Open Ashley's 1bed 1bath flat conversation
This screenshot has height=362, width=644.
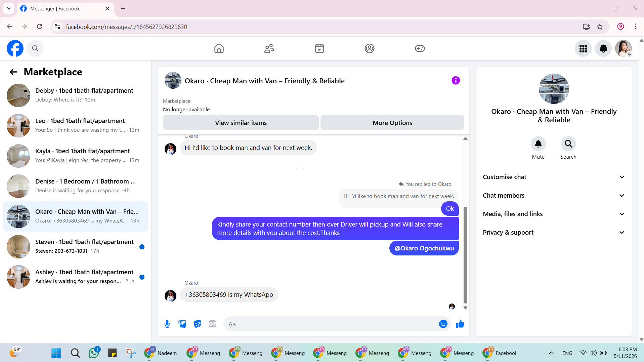click(76, 277)
